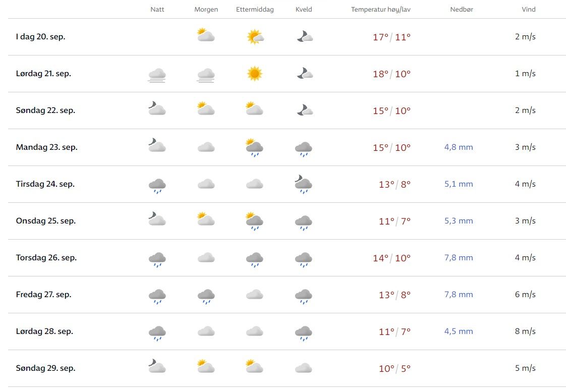Screen dimensions: 566x392
Task: Click Fredag 27. sep. morning rain icon
Action: 206,296
